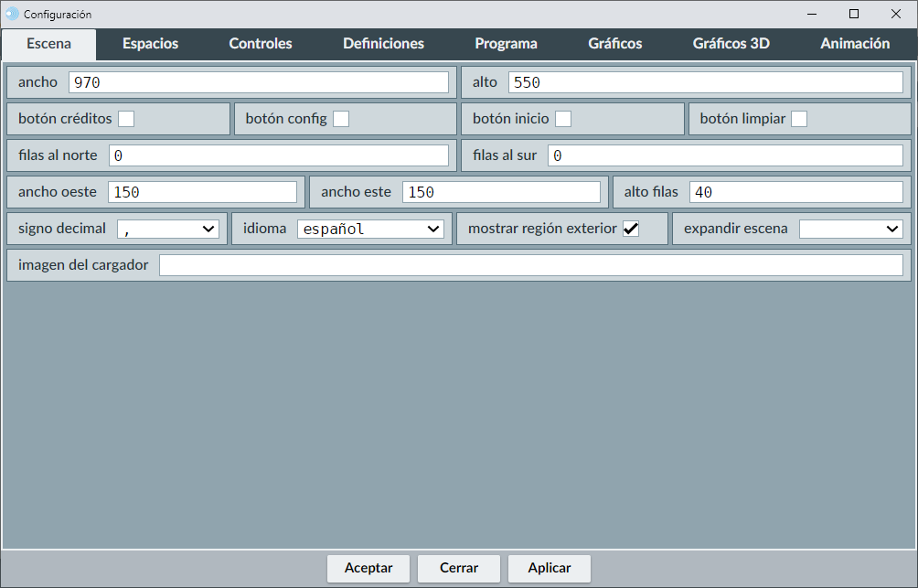Viewport: 918px width, 588px height.
Task: Click the Configuración window app icon
Action: pyautogui.click(x=12, y=14)
